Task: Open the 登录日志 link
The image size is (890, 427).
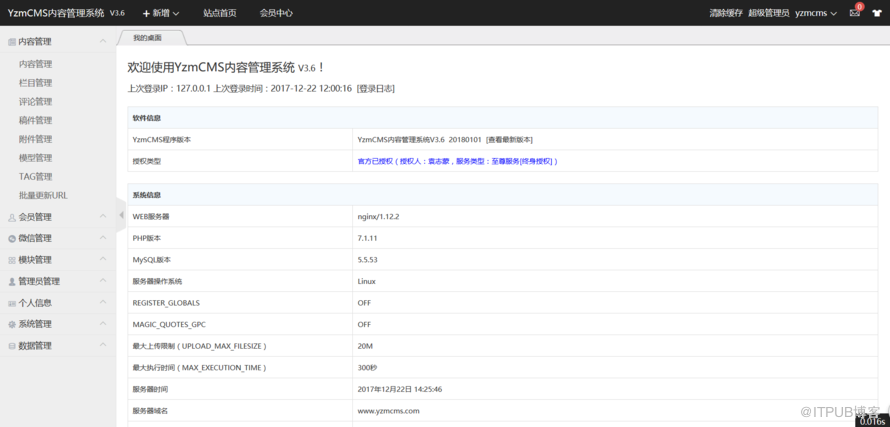Action: [376, 89]
